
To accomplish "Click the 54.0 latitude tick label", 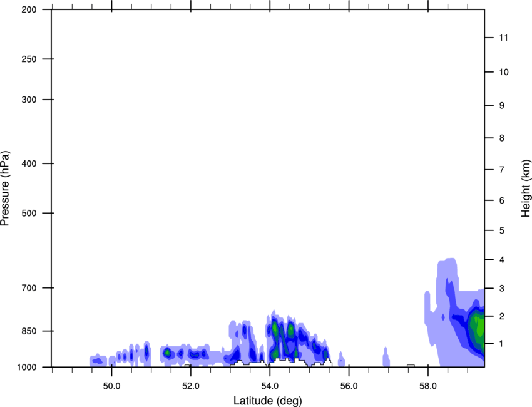I will pos(270,386).
